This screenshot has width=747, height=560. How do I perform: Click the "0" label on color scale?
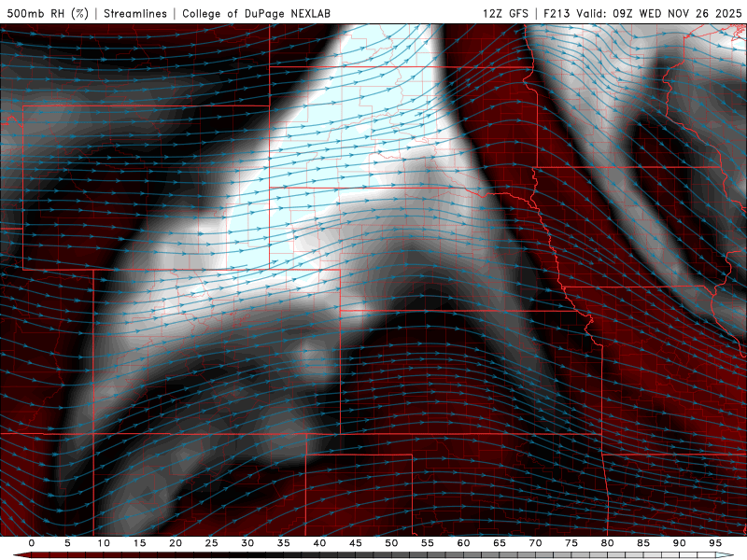click(32, 543)
